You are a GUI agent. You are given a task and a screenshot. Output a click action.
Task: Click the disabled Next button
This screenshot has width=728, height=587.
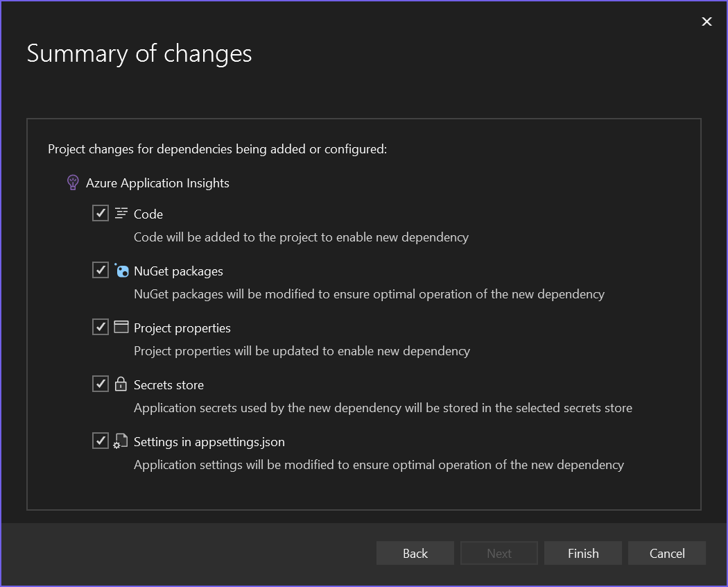[x=499, y=553]
